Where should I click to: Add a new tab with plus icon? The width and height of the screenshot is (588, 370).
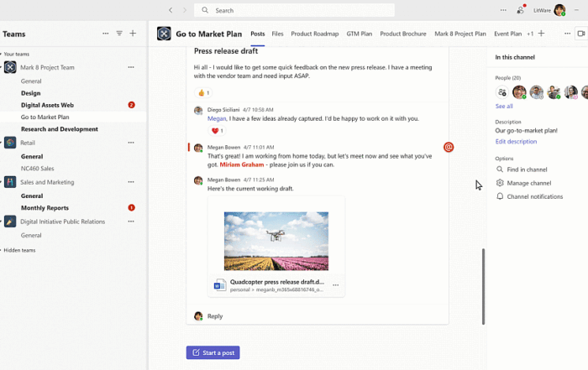point(541,34)
